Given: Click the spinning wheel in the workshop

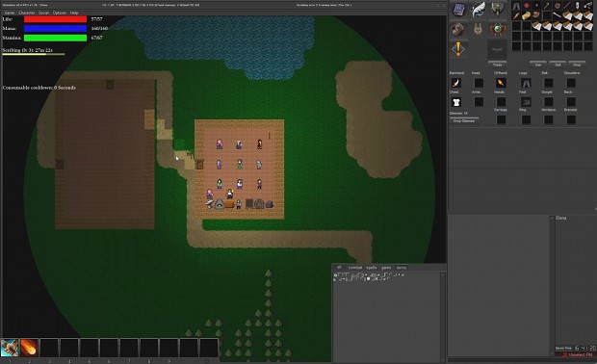Looking at the screenshot, I should click(259, 204).
